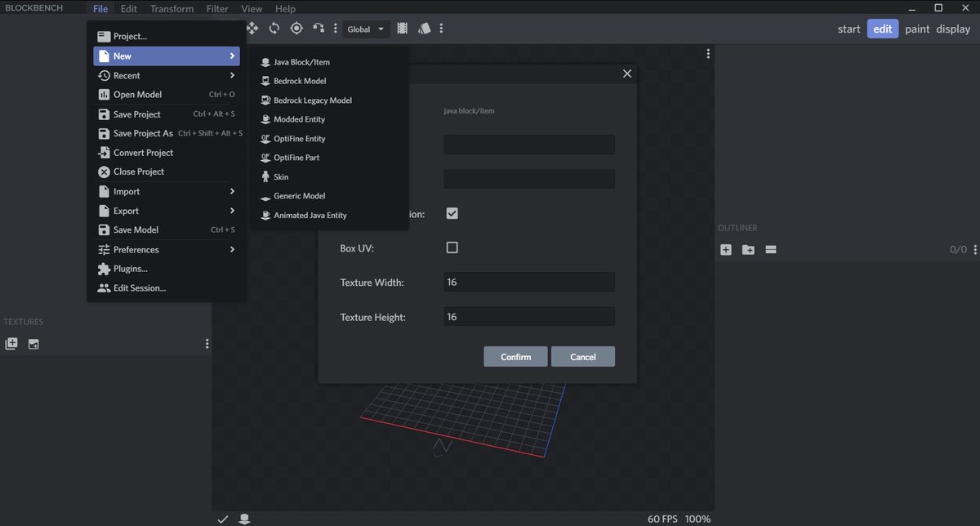980x526 pixels.
Task: Toggle the checked checkbox above Box UV
Action: (452, 213)
